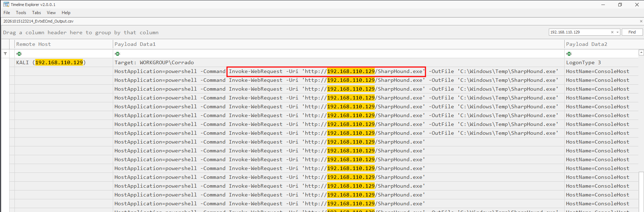This screenshot has height=212, width=644.
Task: Open the File menu
Action: (x=7, y=13)
